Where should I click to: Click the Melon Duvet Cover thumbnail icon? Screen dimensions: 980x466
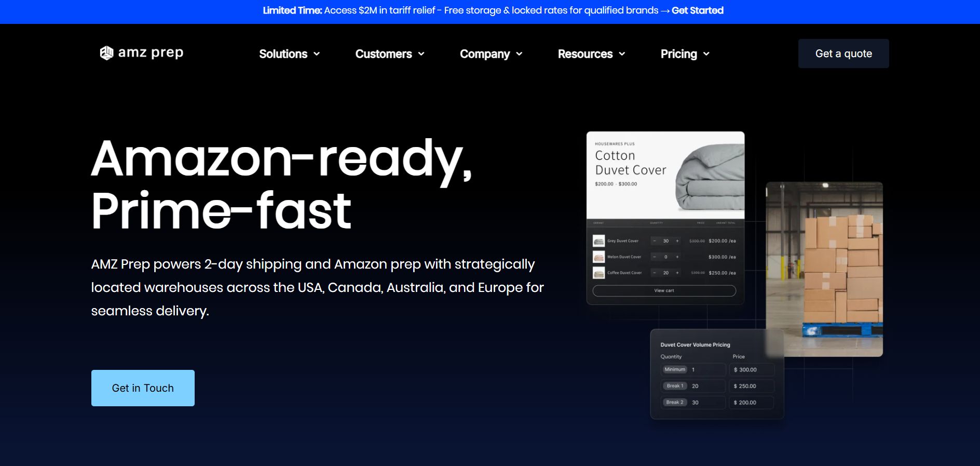pyautogui.click(x=598, y=257)
